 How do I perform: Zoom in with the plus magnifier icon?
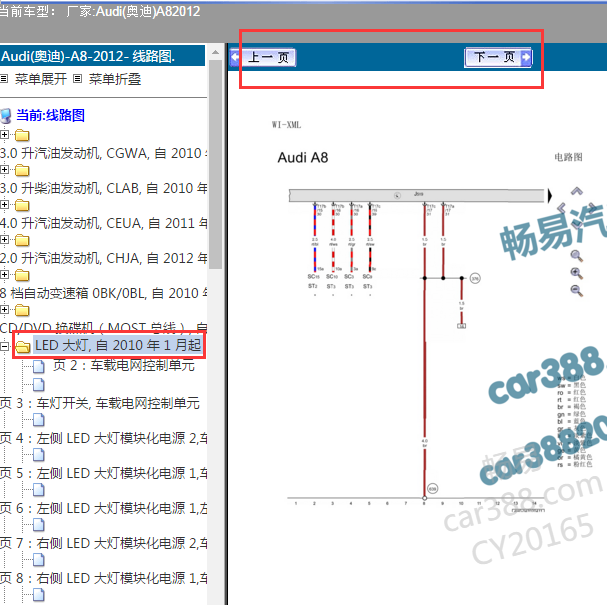[577, 273]
